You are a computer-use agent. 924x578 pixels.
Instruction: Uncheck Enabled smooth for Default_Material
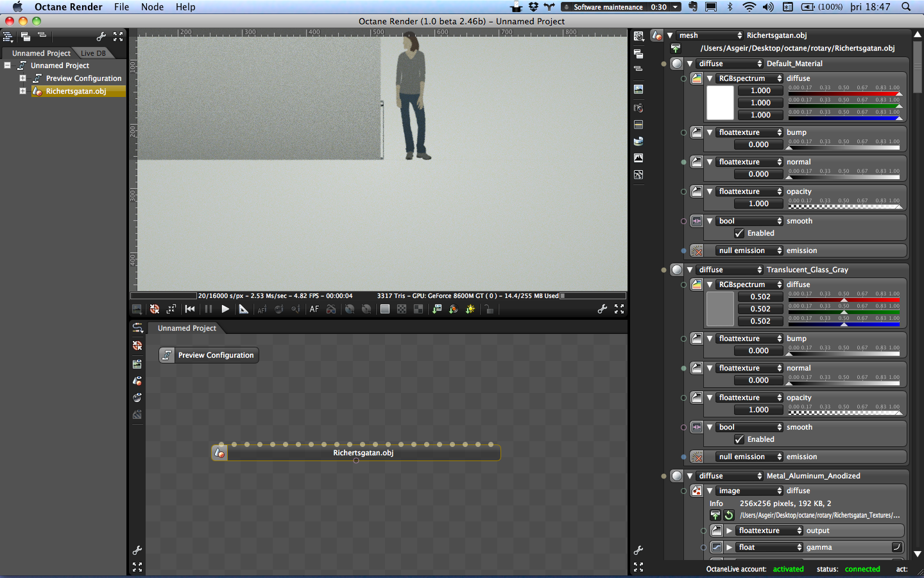pyautogui.click(x=739, y=234)
